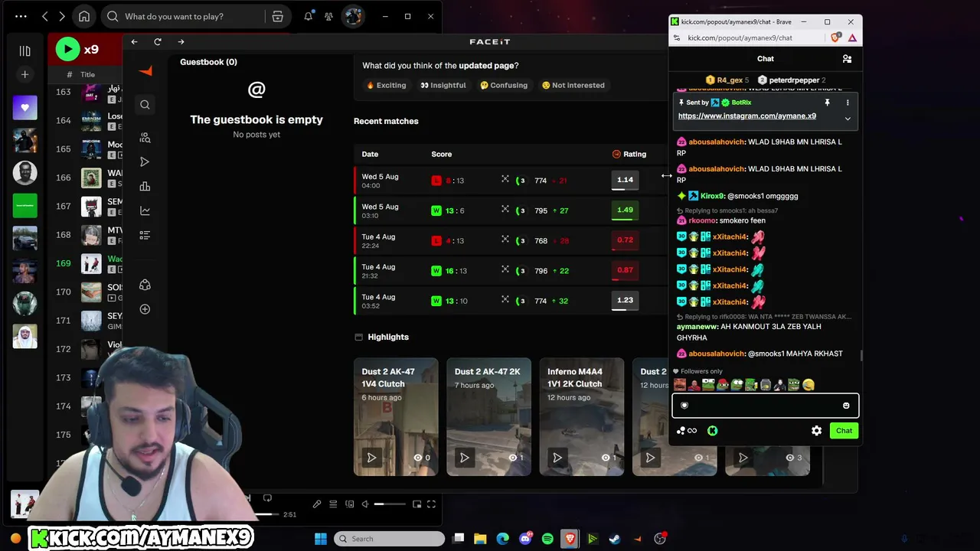980x551 pixels.
Task: Open Spotify friend activity icon
Action: coord(328,16)
